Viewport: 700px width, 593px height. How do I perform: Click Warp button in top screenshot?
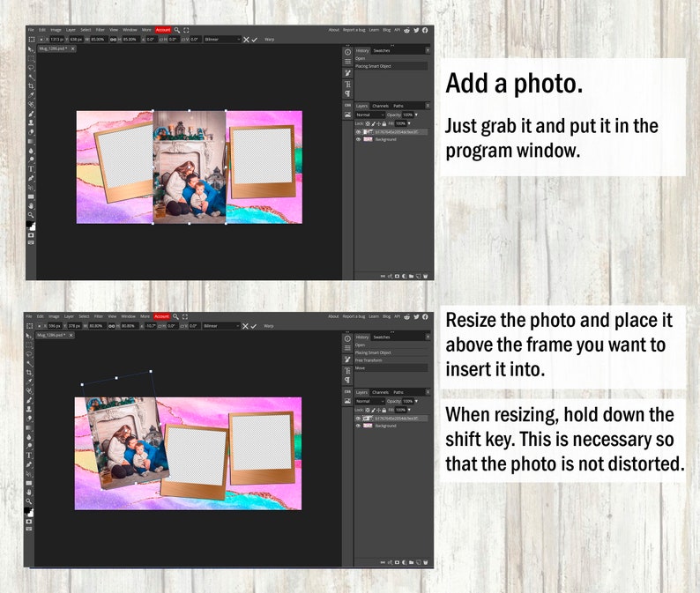(x=269, y=40)
